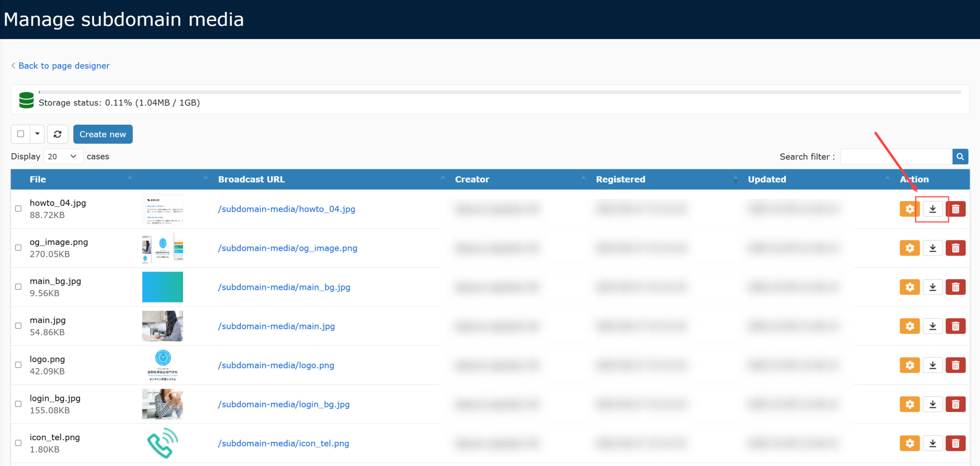The width and height of the screenshot is (980, 466).
Task: Sort table by Registered column header
Action: coord(620,179)
